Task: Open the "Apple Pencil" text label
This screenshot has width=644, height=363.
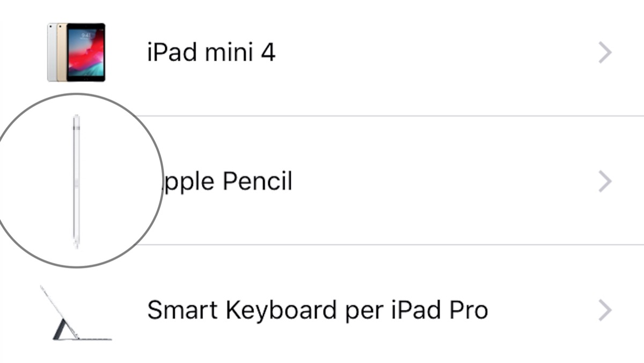Action: click(225, 181)
